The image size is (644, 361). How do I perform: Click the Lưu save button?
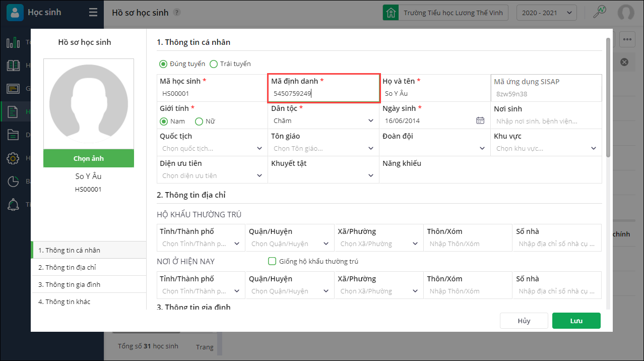pos(576,321)
